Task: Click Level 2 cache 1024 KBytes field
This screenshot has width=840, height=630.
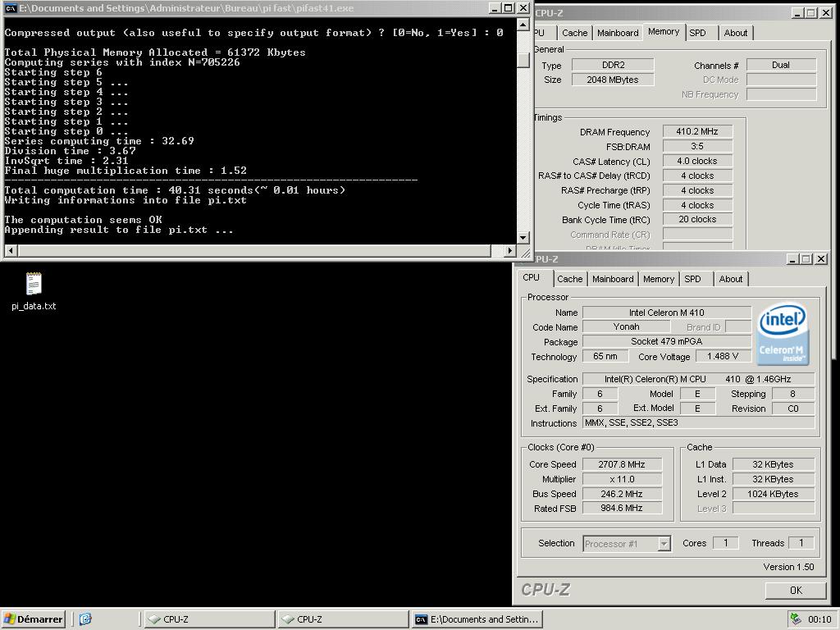Action: click(773, 494)
